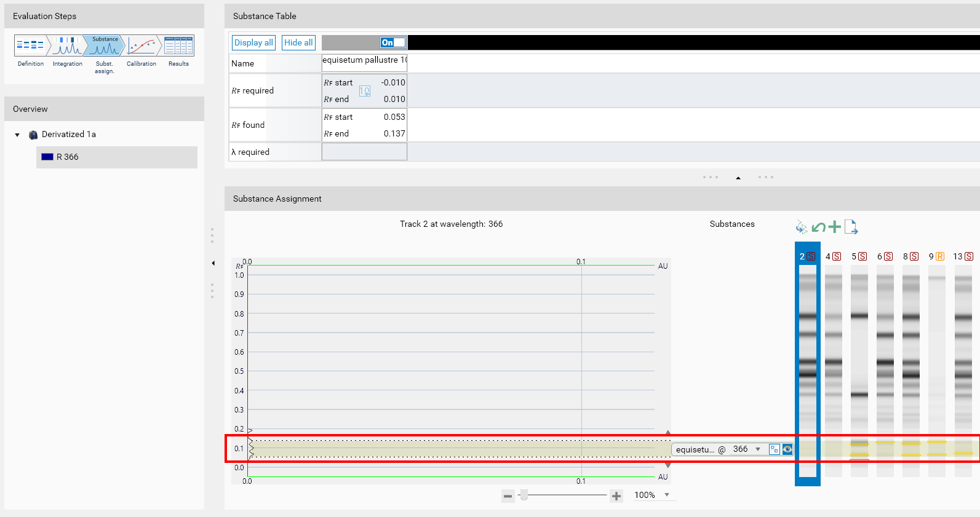Click the export document icon near Substances
Viewport: 980px width, 517px height.
point(851,227)
